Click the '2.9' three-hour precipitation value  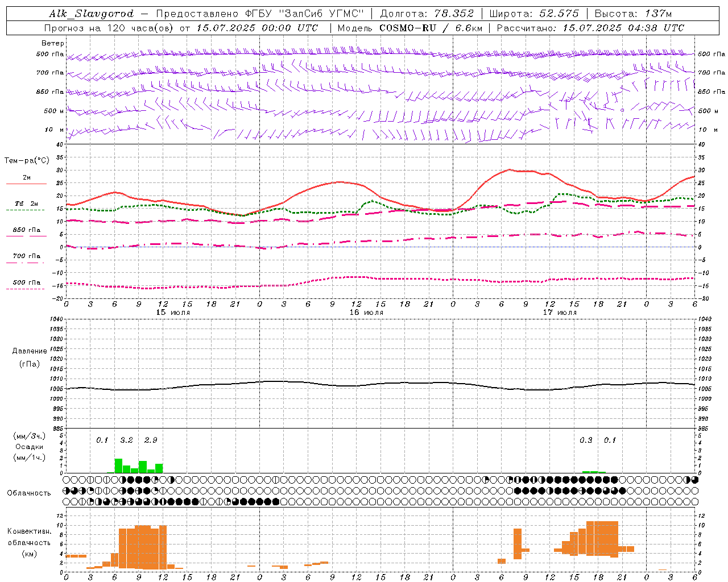point(151,440)
